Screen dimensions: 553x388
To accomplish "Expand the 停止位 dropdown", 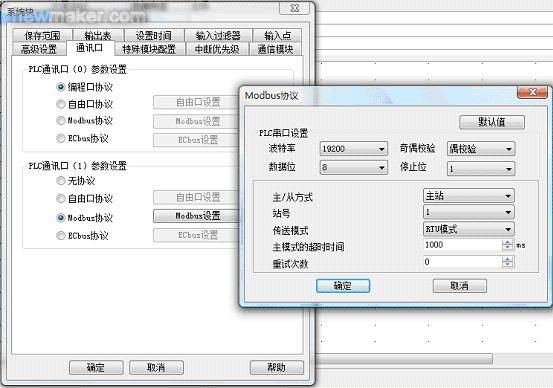I will (x=481, y=169).
